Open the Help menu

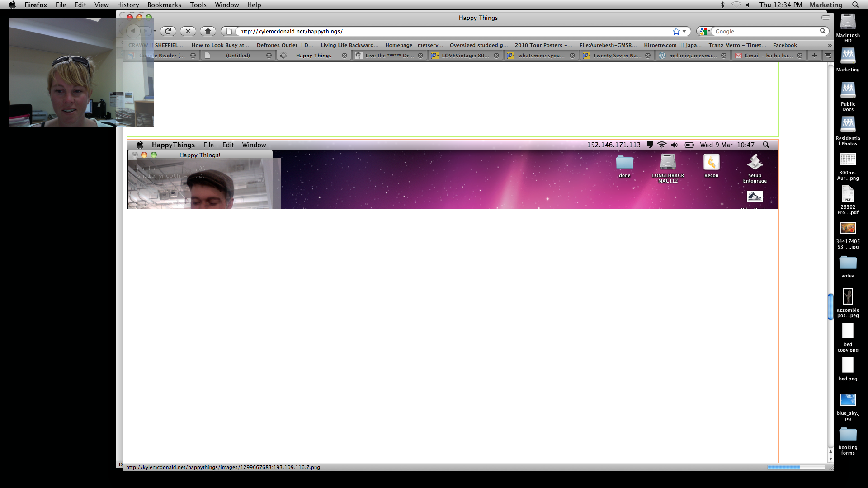click(254, 5)
